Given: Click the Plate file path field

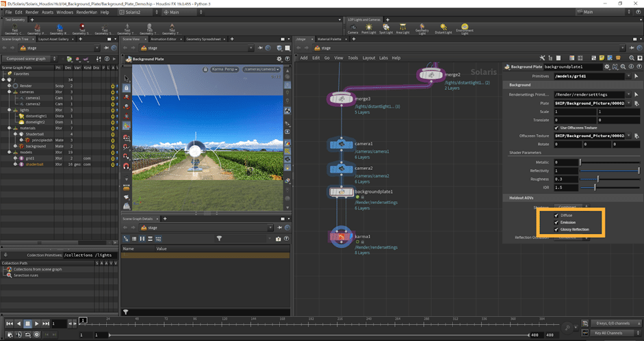Looking at the screenshot, I should tap(591, 103).
